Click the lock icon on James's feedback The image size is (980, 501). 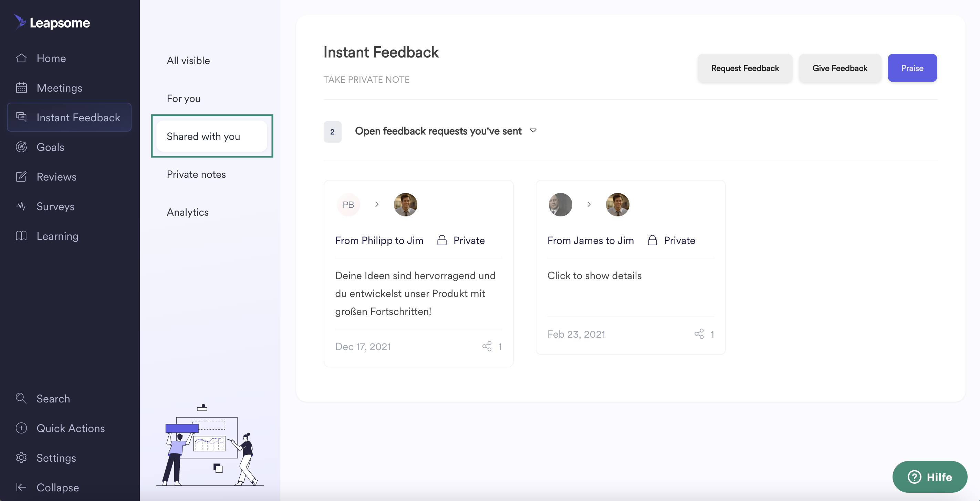(653, 240)
